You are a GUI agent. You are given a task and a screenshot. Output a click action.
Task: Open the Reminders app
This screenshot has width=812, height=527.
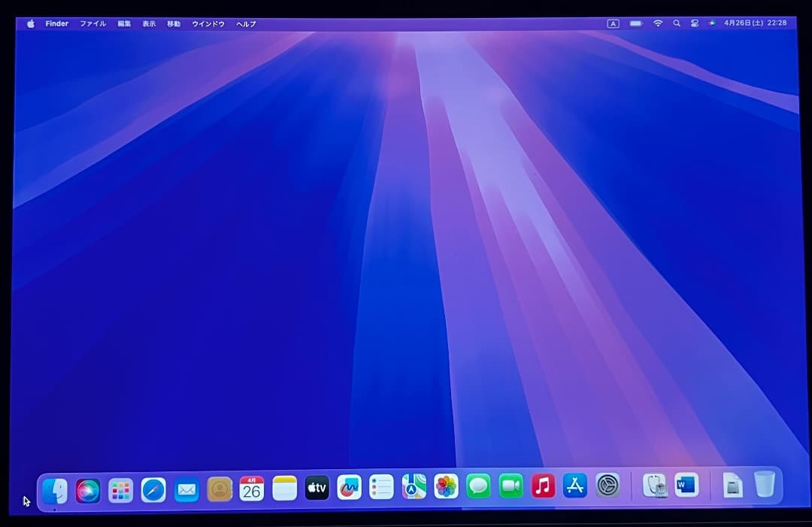click(x=383, y=489)
